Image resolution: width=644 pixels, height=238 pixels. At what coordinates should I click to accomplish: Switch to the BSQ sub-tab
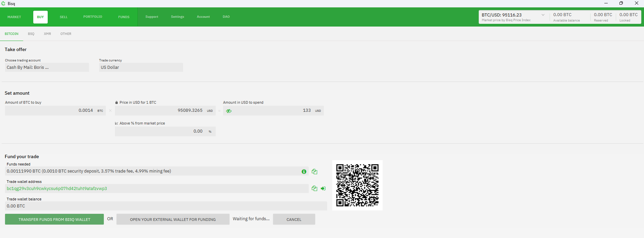pyautogui.click(x=31, y=34)
